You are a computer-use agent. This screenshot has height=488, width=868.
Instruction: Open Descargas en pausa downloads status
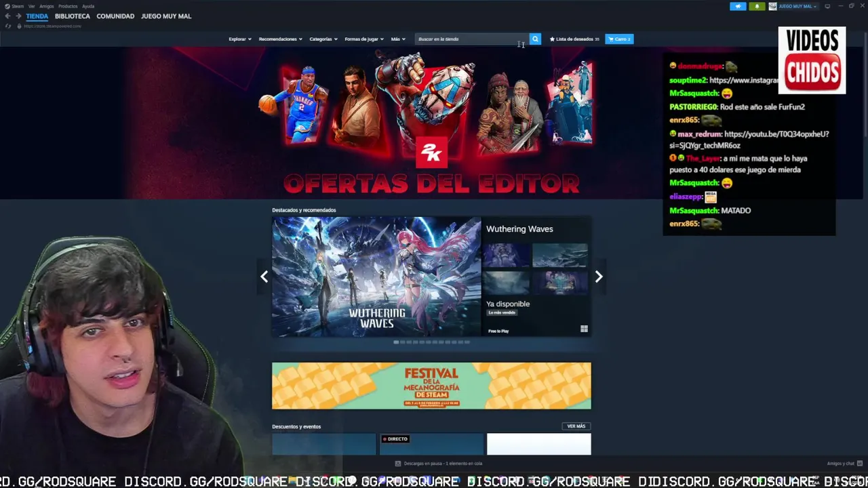(x=443, y=464)
